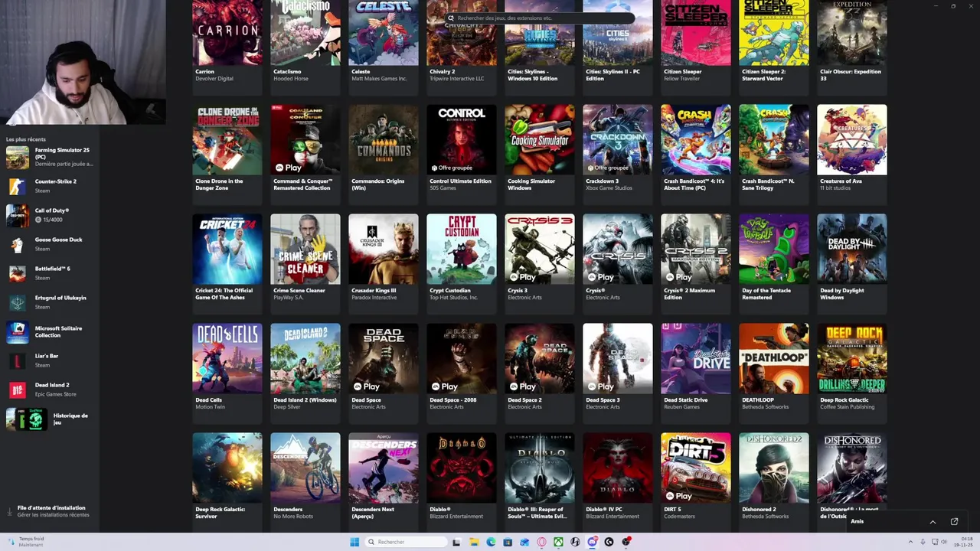Image resolution: width=980 pixels, height=551 pixels.
Task: Select Crime Scene Cleaner cover
Action: pyautogui.click(x=305, y=249)
